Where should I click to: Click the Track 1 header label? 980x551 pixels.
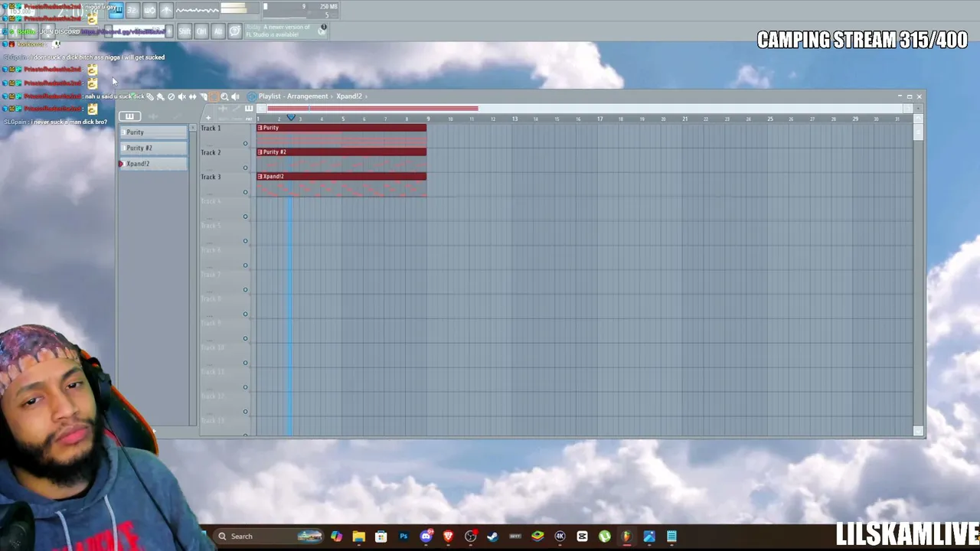pyautogui.click(x=211, y=128)
